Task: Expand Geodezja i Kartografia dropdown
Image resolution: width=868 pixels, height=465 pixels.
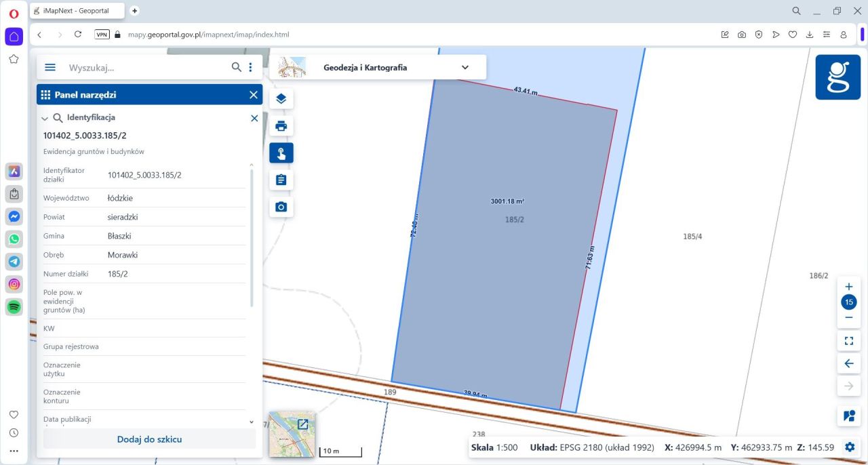Action: (465, 67)
